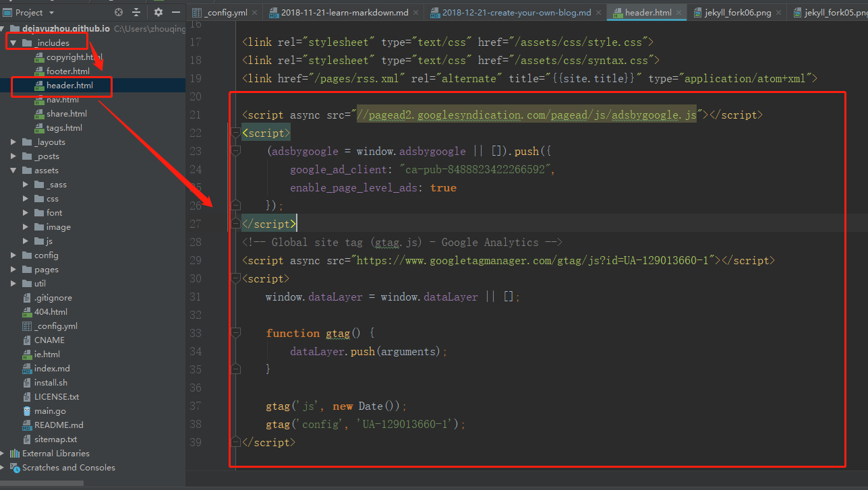This screenshot has width=868, height=490.
Task: Hide the Project panel with the minimize icon
Action: [175, 12]
